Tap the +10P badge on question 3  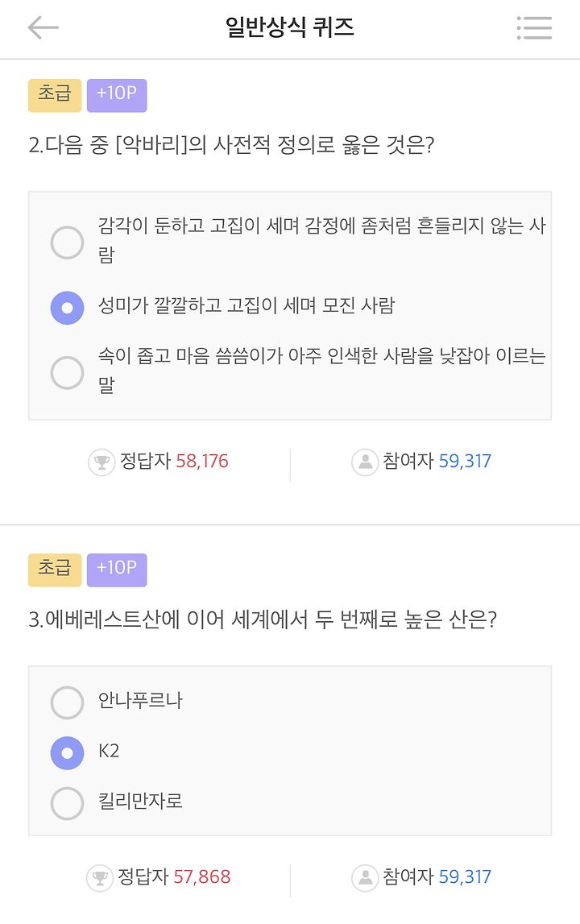click(117, 570)
